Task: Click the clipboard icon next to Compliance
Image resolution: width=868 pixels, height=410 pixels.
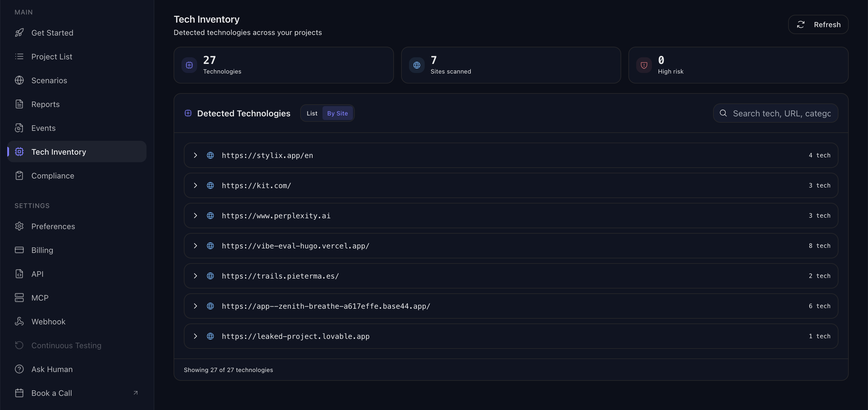Action: coord(19,176)
